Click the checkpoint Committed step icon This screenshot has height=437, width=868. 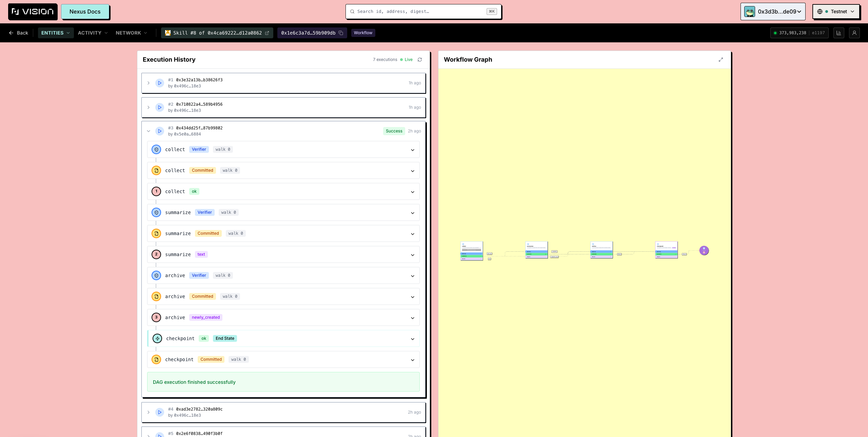156,359
